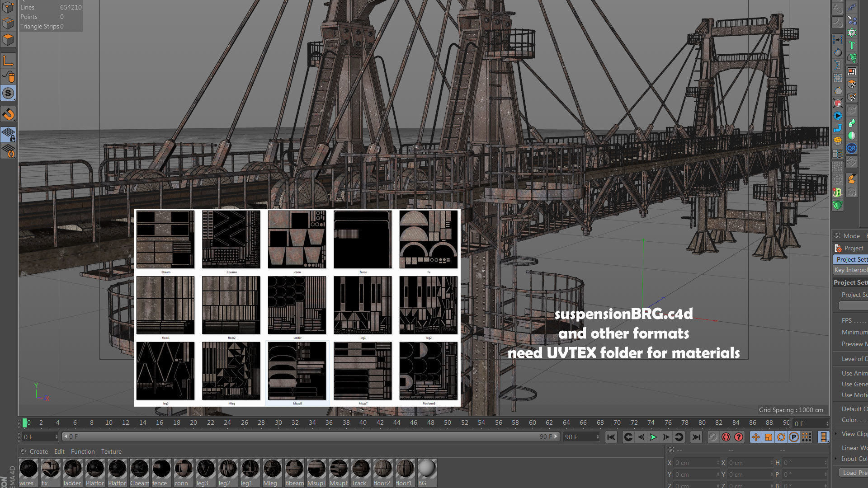This screenshot has height=488, width=868.
Task: Open the render filmstrip options dropdown
Action: tap(824, 437)
